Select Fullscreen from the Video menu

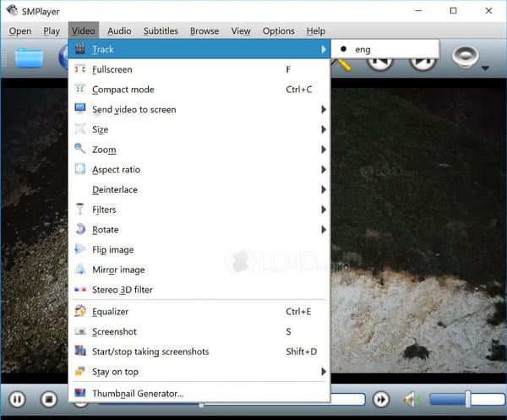point(199,69)
